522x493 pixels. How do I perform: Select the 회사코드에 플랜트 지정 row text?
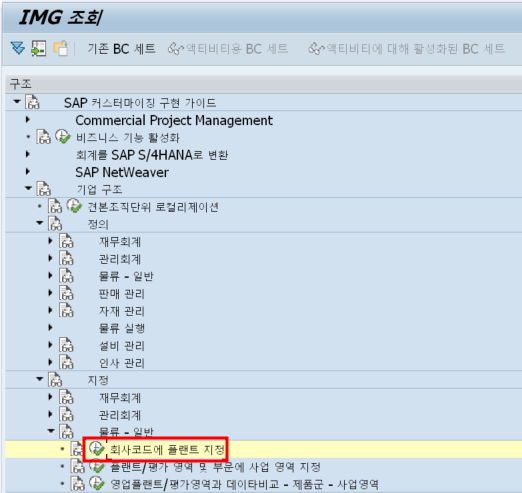click(167, 449)
